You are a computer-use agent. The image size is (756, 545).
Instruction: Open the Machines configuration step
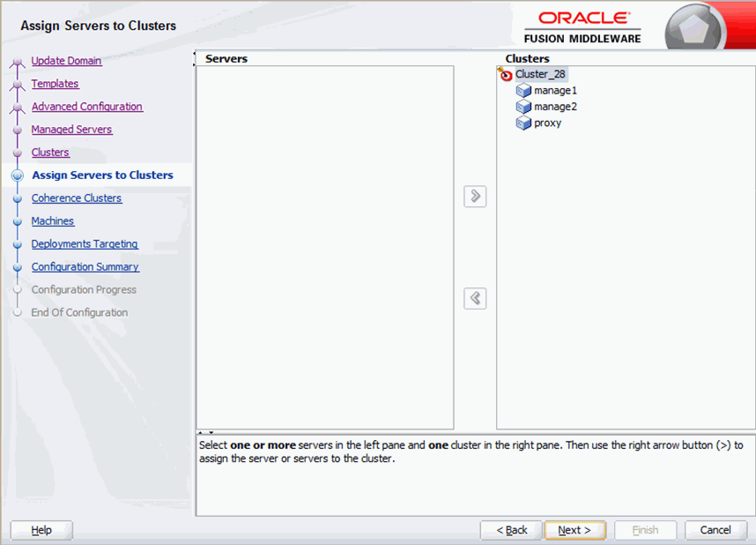[x=53, y=220]
